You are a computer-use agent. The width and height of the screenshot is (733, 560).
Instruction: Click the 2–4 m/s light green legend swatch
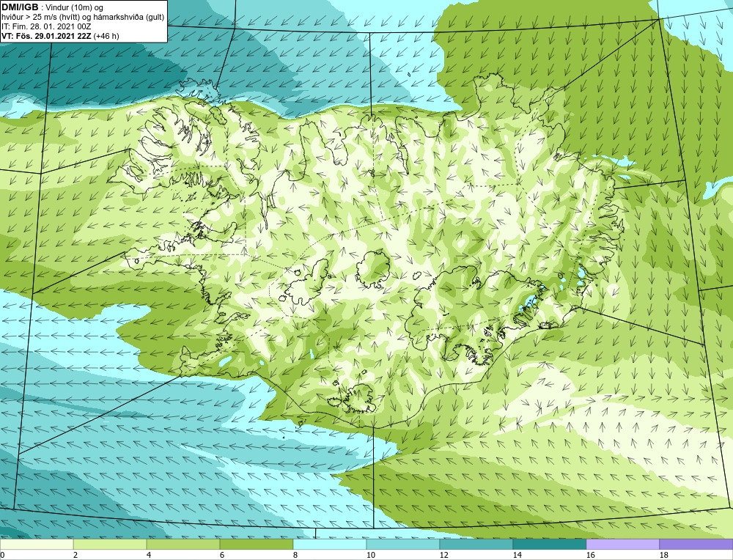pos(110,544)
